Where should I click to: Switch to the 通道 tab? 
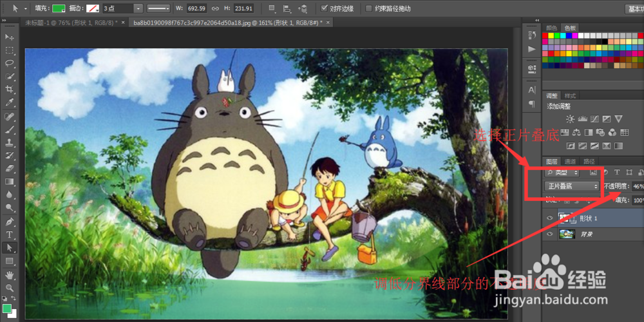point(570,162)
